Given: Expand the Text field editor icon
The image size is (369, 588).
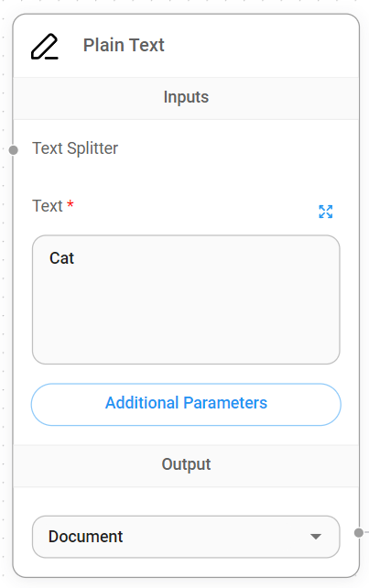Looking at the screenshot, I should [x=325, y=212].
